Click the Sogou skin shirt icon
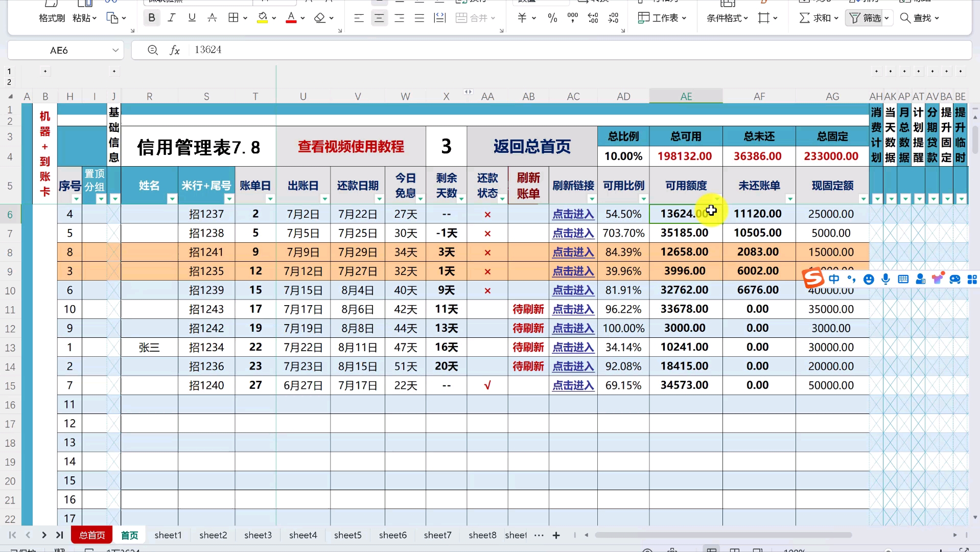 tap(938, 279)
